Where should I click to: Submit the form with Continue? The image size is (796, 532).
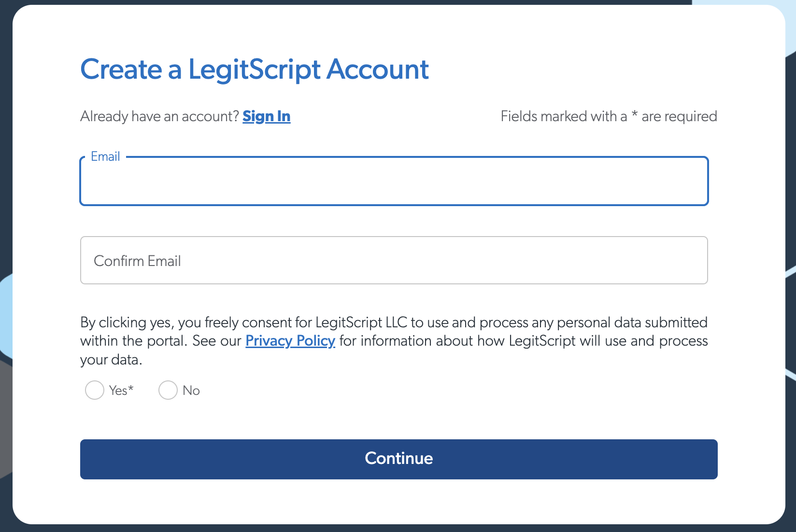pyautogui.click(x=398, y=459)
